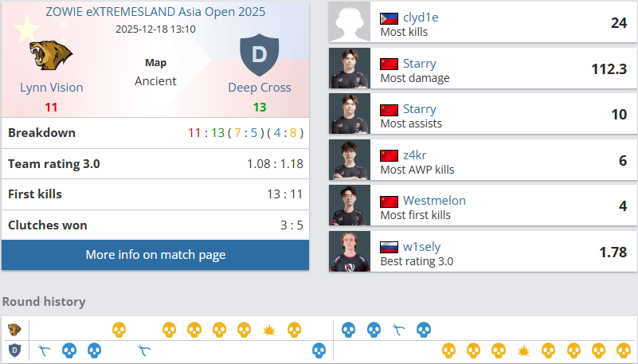Open the Lynn Vision team link

[x=52, y=88]
